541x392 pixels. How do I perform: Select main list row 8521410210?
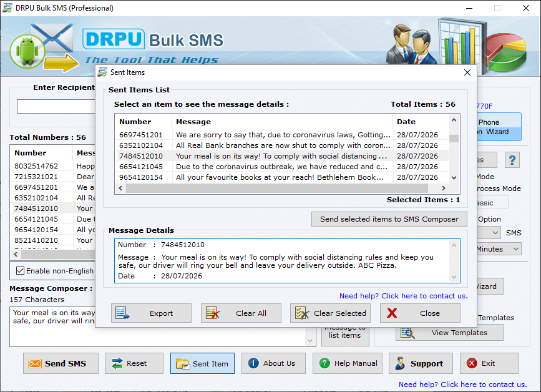point(54,240)
